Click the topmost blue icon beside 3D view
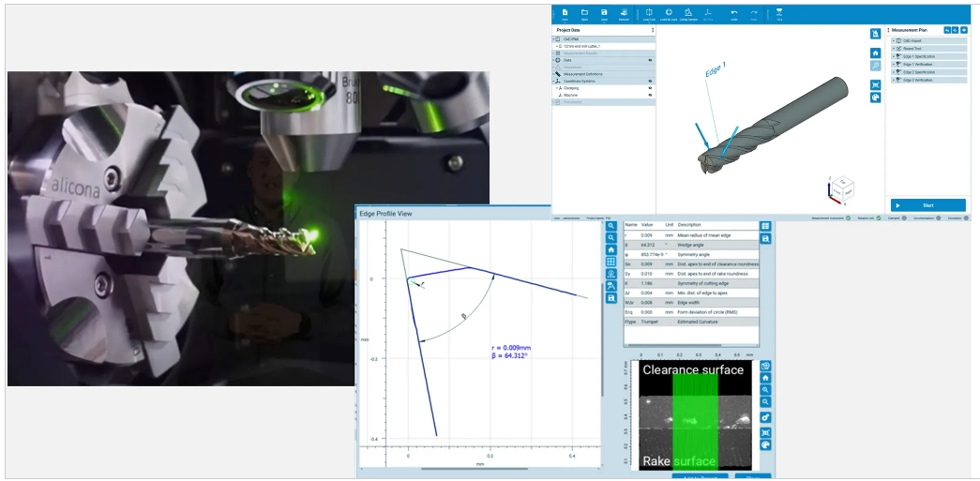980x481 pixels. click(876, 33)
